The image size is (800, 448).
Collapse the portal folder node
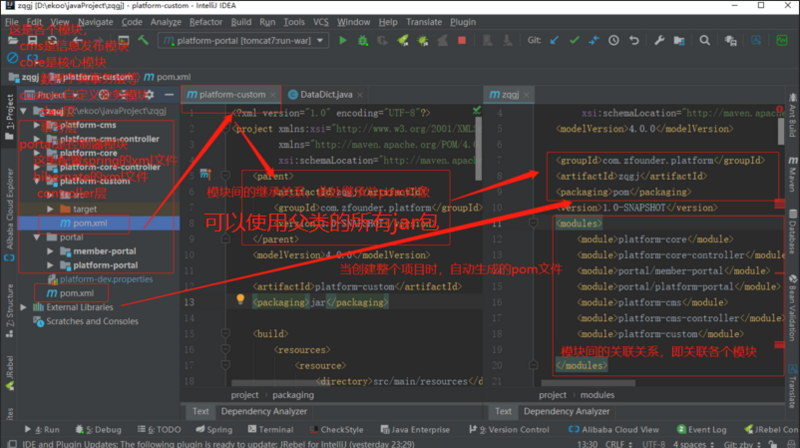pos(36,237)
